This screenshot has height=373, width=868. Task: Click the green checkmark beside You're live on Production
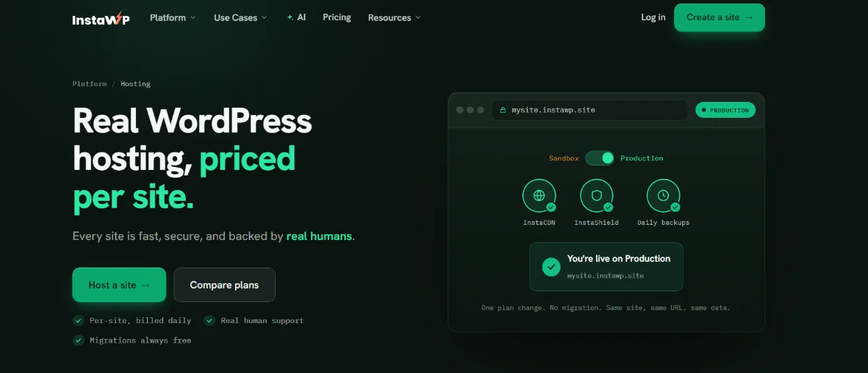pyautogui.click(x=552, y=267)
